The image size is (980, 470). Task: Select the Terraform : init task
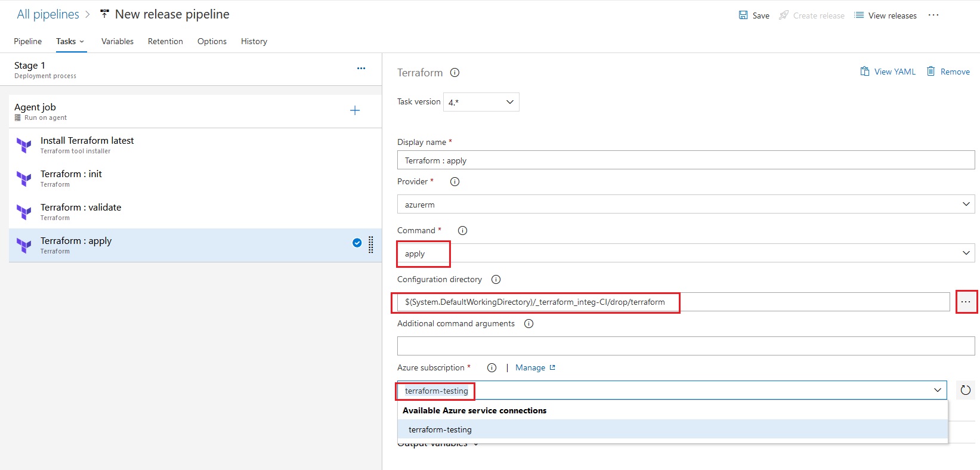[195, 178]
